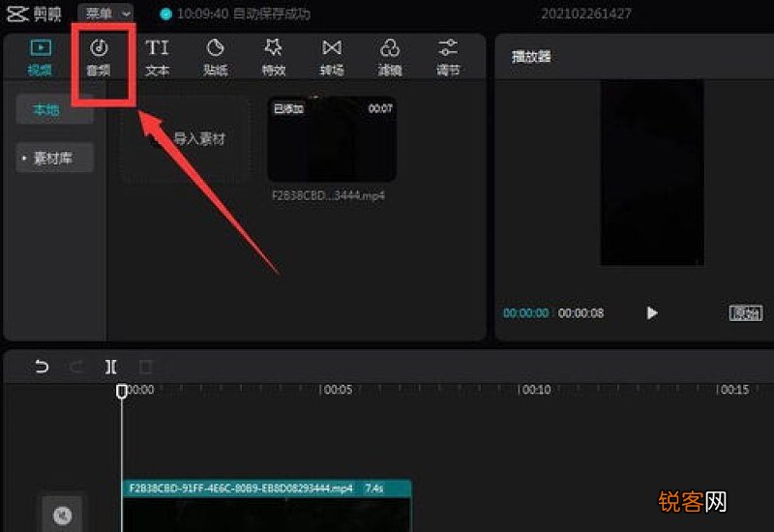
Task: Click the 原始 ratio button in the player
Action: 745,312
